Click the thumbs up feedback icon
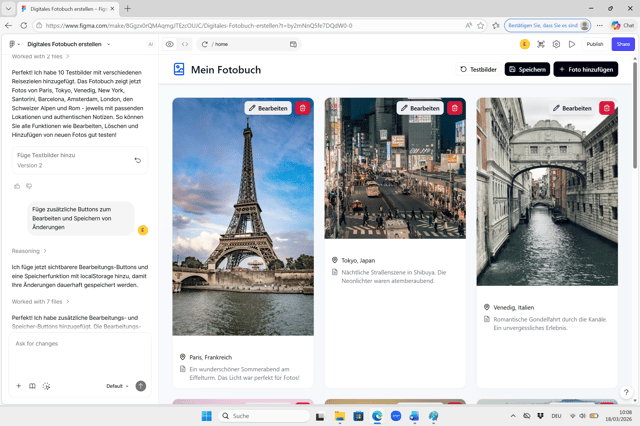Image resolution: width=640 pixels, height=426 pixels. pos(17,186)
